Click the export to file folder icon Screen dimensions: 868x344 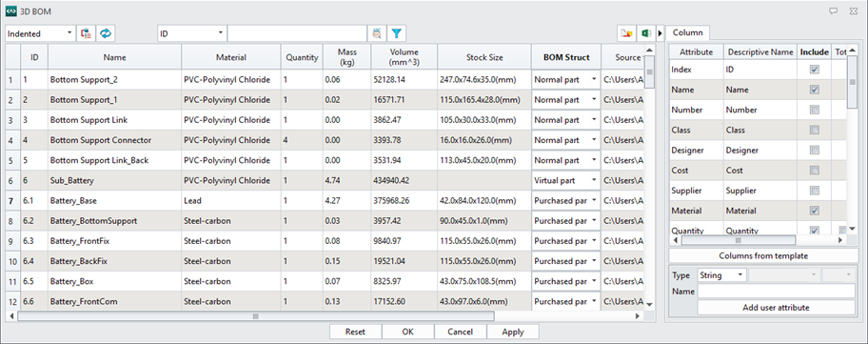(626, 33)
